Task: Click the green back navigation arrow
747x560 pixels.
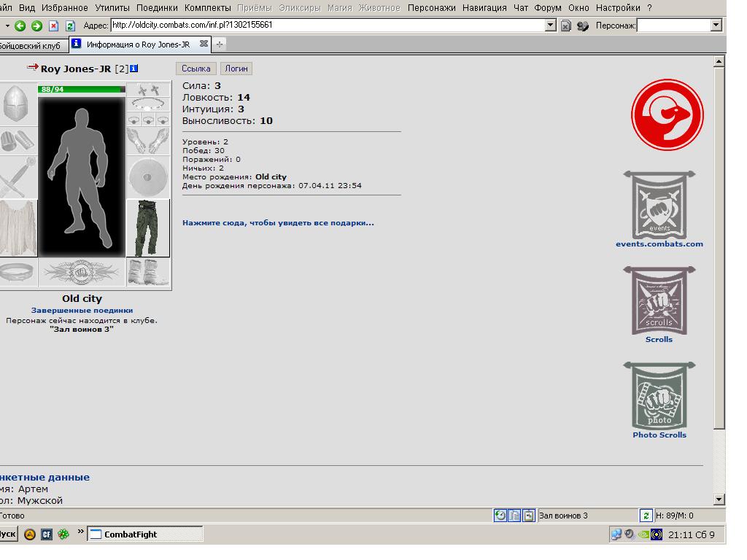Action: pos(20,26)
